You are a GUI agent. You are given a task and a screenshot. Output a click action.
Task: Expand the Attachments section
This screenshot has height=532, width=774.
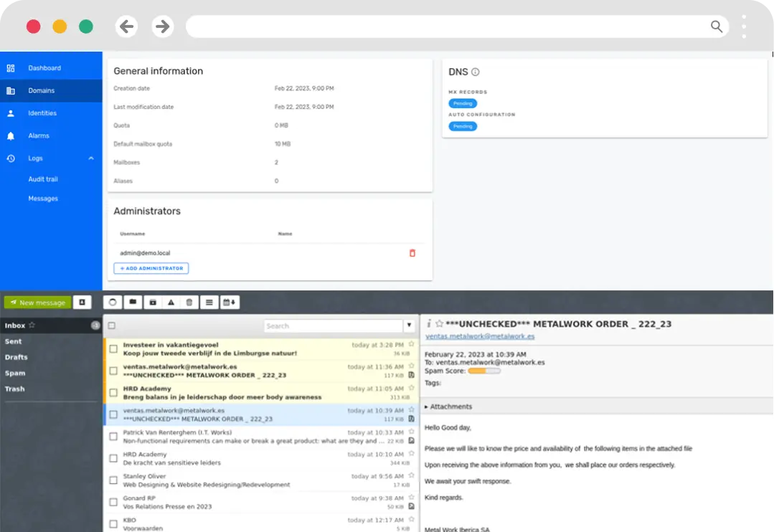pyautogui.click(x=448, y=406)
